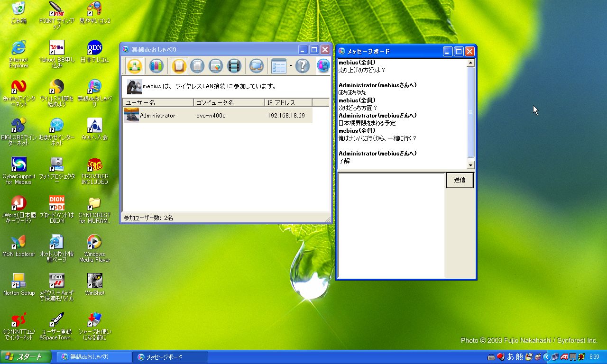The height and width of the screenshot is (364, 607).
Task: Click the コンピュータ名 column header
Action: (229, 102)
